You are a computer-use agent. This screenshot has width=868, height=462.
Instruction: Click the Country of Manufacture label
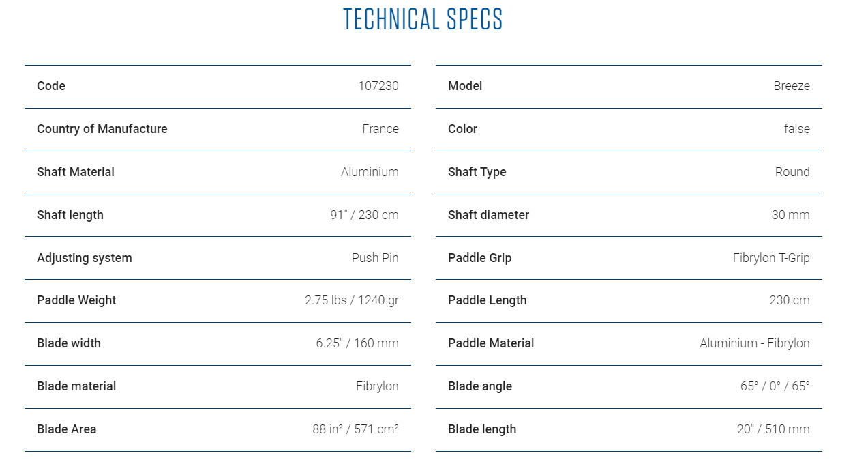tap(102, 129)
